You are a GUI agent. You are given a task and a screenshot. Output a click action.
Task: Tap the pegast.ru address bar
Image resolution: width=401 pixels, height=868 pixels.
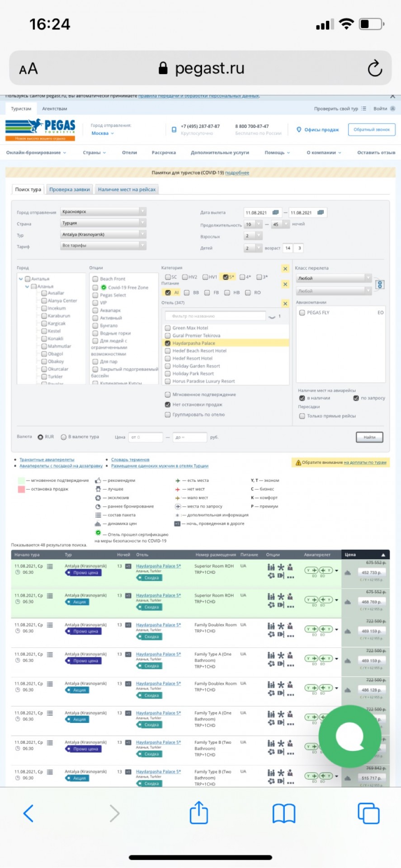200,68
